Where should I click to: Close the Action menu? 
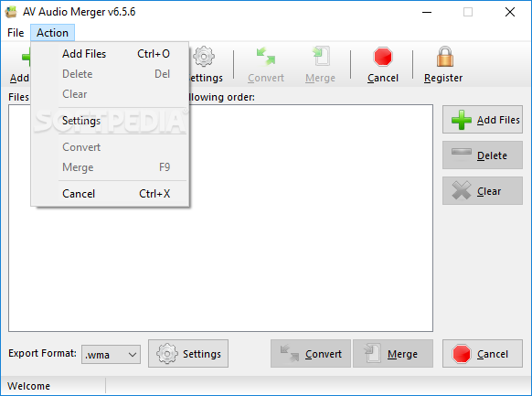pos(53,33)
